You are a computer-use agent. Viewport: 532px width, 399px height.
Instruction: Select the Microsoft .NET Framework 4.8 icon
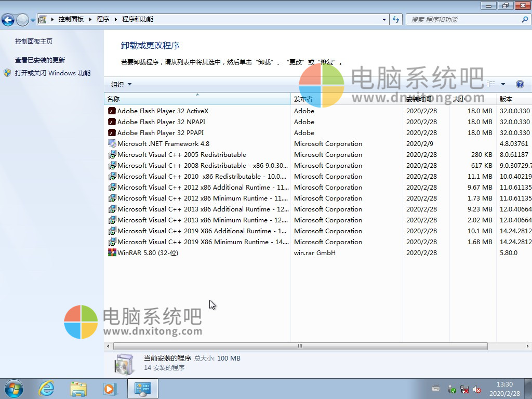[x=112, y=143]
